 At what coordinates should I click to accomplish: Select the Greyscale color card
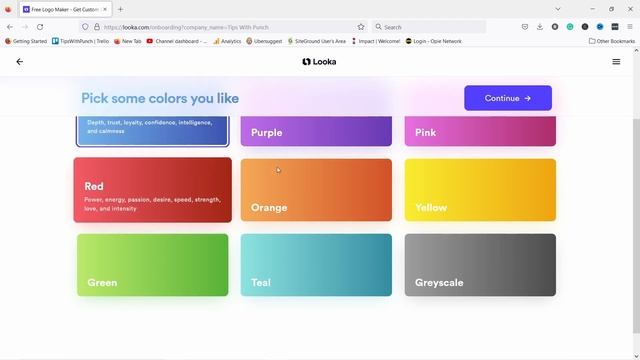(480, 265)
